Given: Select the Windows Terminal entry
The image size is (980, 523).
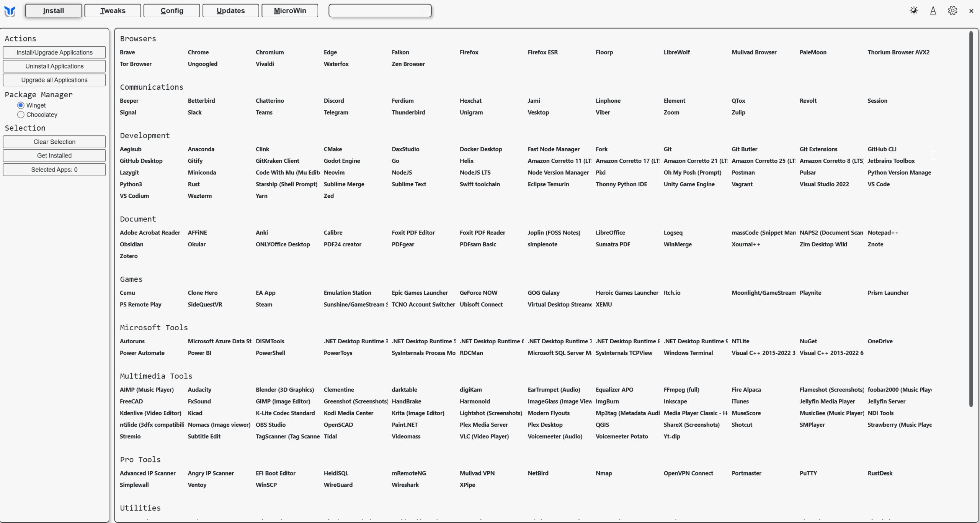Looking at the screenshot, I should 688,353.
